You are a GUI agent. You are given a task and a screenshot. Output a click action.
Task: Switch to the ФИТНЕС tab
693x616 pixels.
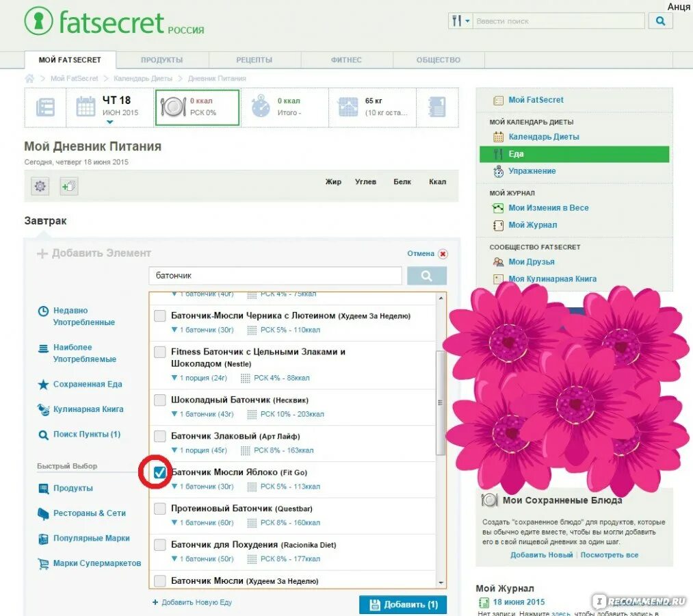coord(346,60)
